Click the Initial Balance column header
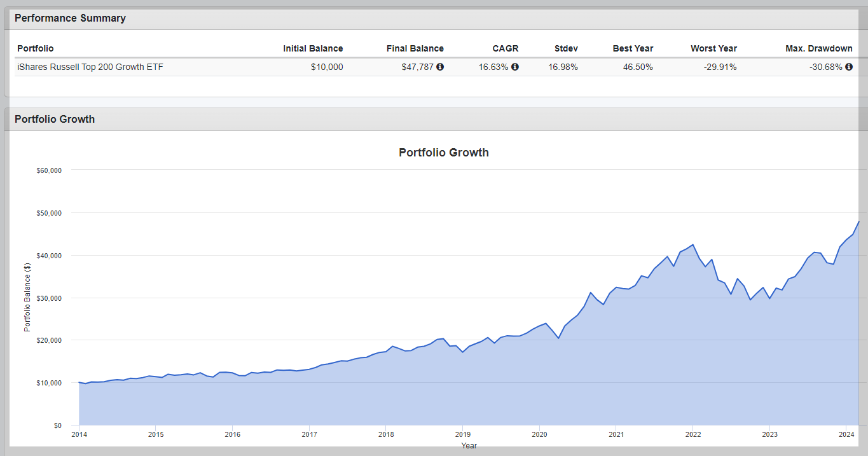 pos(313,48)
